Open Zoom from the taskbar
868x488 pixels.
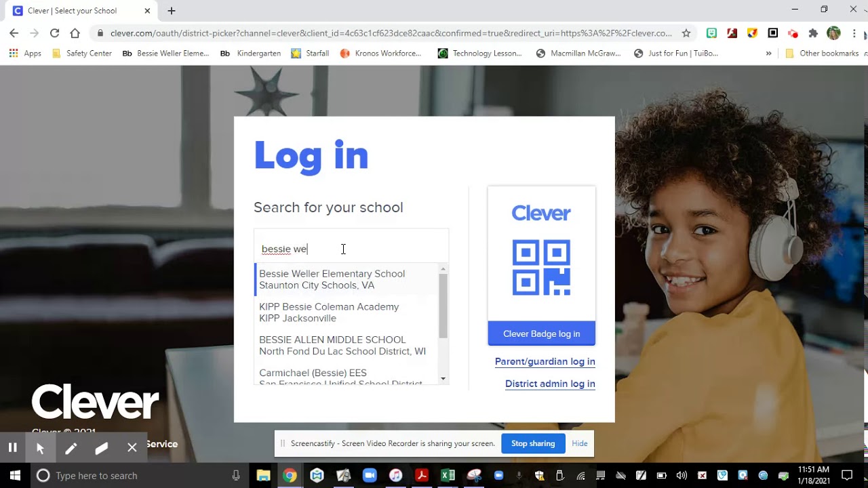click(370, 475)
